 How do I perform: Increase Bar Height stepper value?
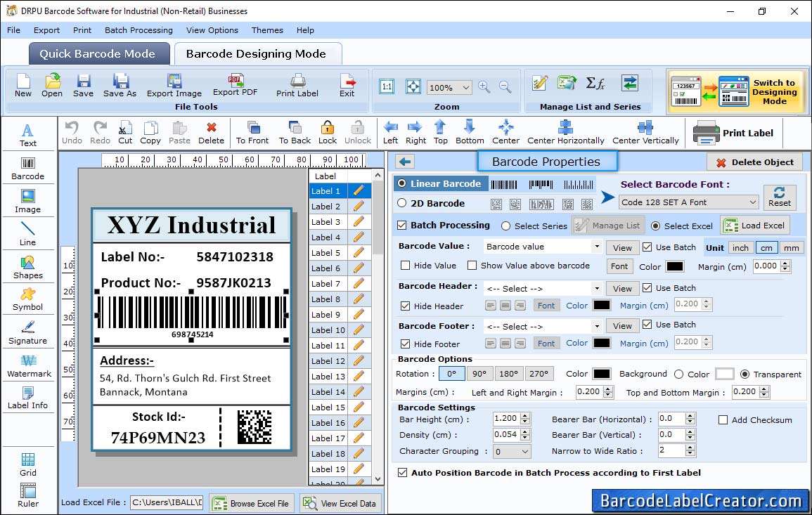(526, 416)
